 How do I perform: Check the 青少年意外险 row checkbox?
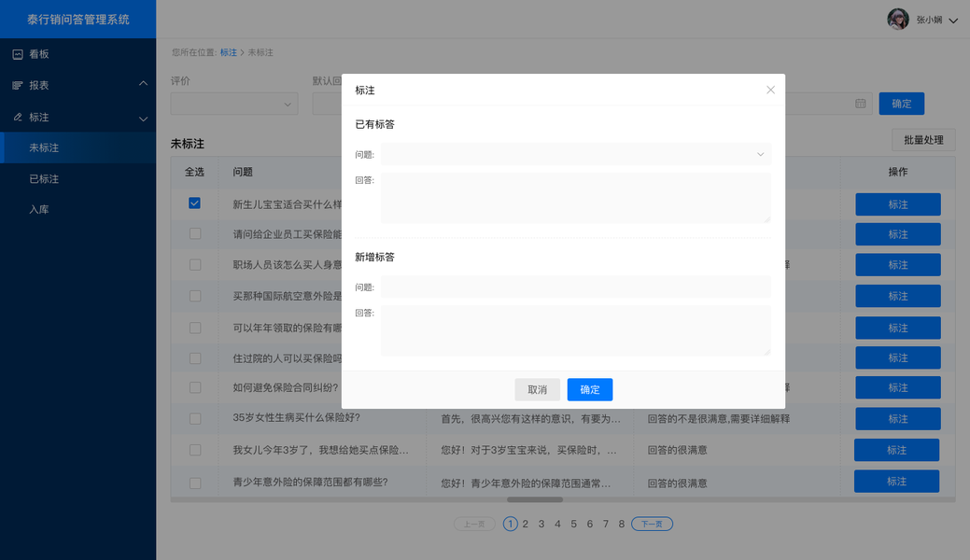click(x=195, y=483)
